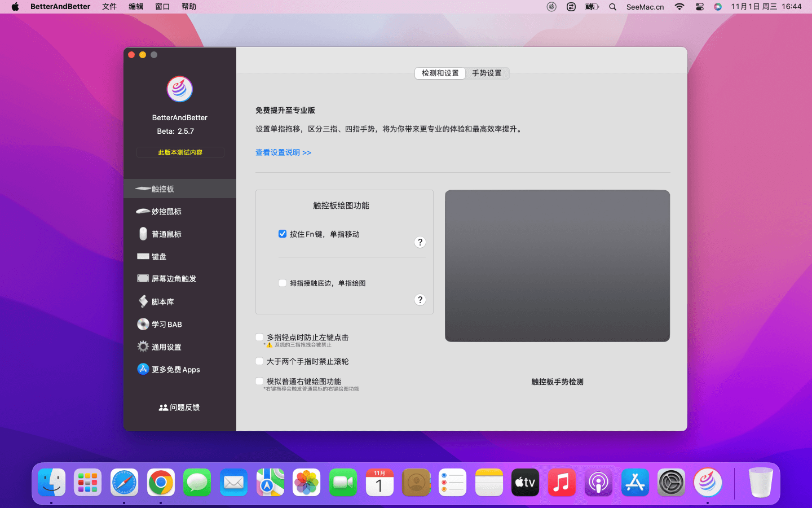
Task: Open the 文件 menu in menu bar
Action: 109,7
